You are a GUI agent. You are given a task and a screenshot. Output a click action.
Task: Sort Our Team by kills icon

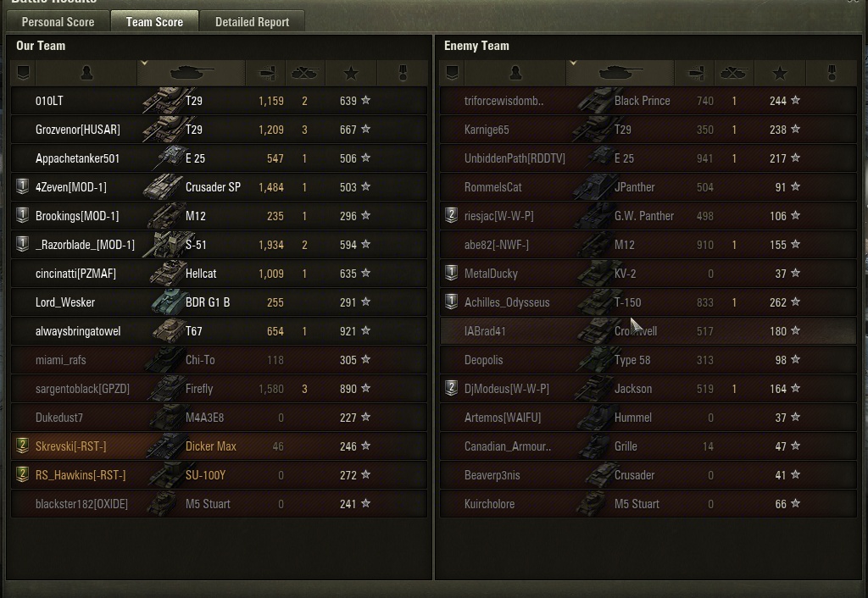pyautogui.click(x=304, y=74)
